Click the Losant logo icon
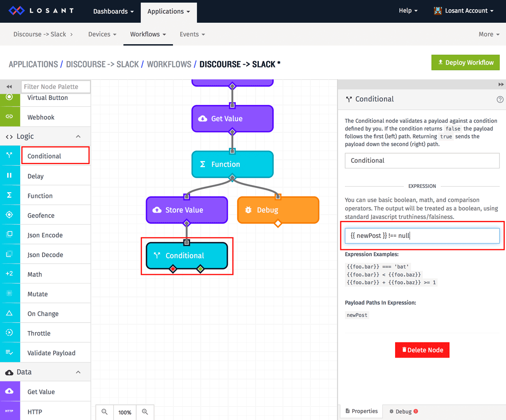This screenshot has width=506, height=420. (17, 11)
